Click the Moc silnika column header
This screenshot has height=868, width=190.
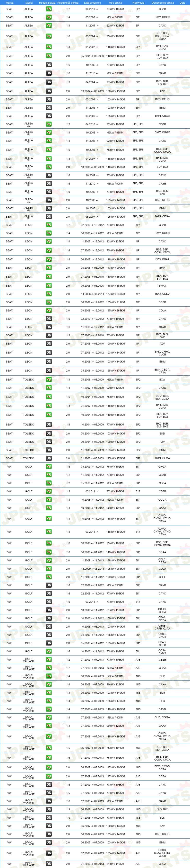click(115, 2)
